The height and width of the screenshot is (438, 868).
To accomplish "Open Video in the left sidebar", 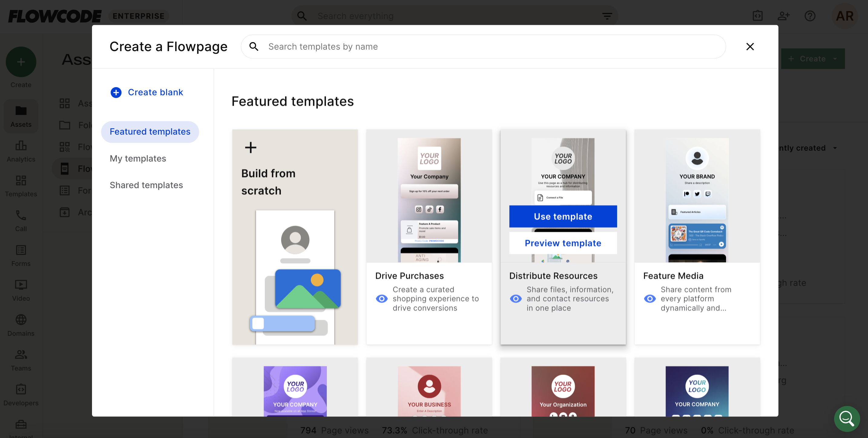I will 21,291.
